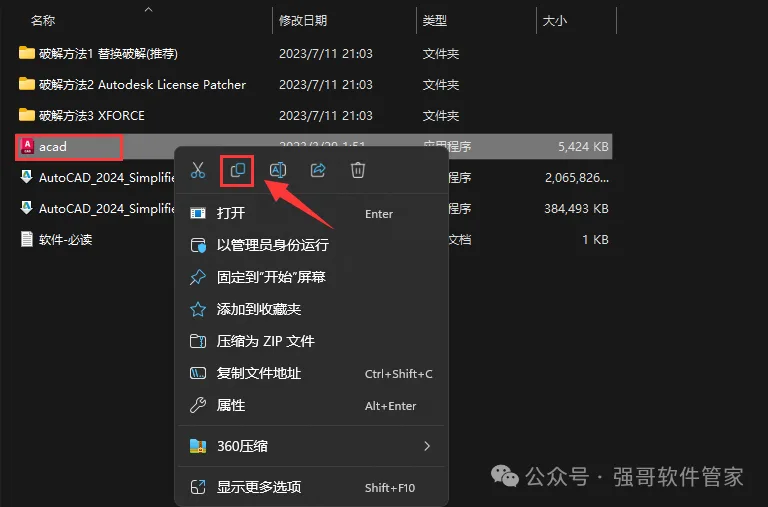Viewport: 768px width, 507px height.
Task: Select 以管理员身份运行 menu entry
Action: (312, 245)
